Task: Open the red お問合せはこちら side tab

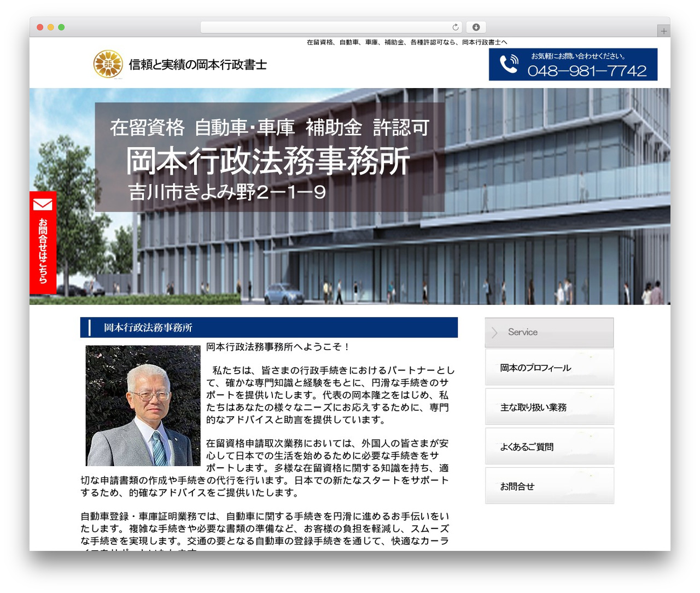Action: pos(43,242)
